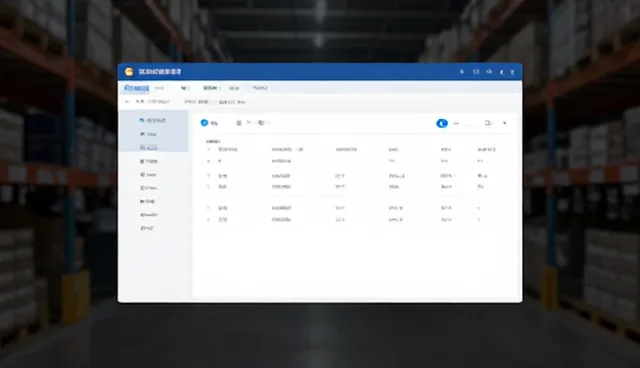Click the round blue icon at the toolbar's left
640x368 pixels.
coord(204,122)
